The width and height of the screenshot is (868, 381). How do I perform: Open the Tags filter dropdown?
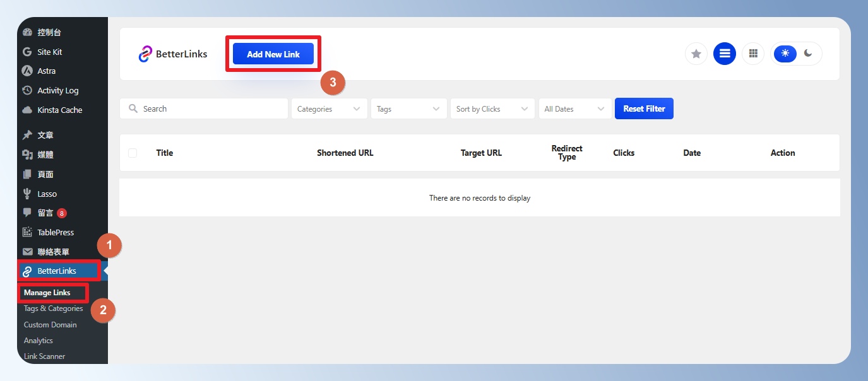pyautogui.click(x=408, y=108)
